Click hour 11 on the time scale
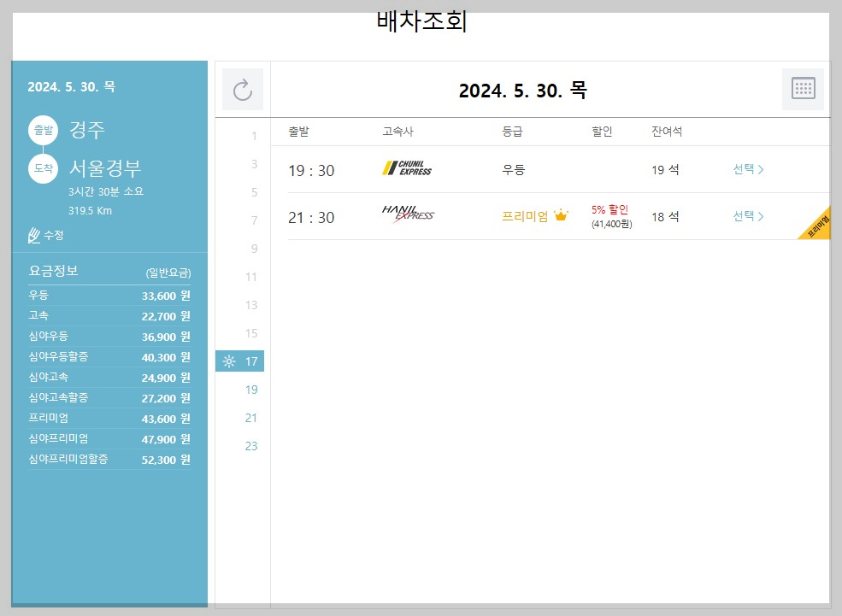842x616 pixels. click(x=250, y=277)
